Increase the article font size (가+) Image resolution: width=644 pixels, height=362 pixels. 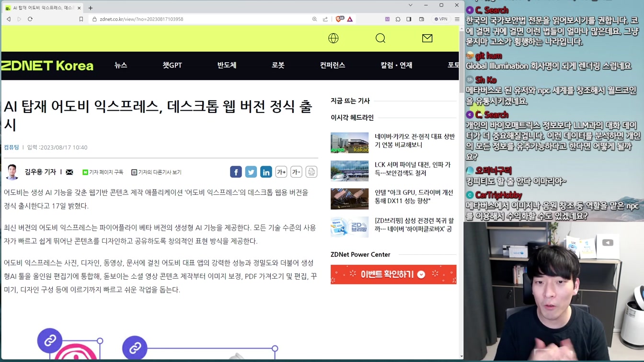pos(281,172)
